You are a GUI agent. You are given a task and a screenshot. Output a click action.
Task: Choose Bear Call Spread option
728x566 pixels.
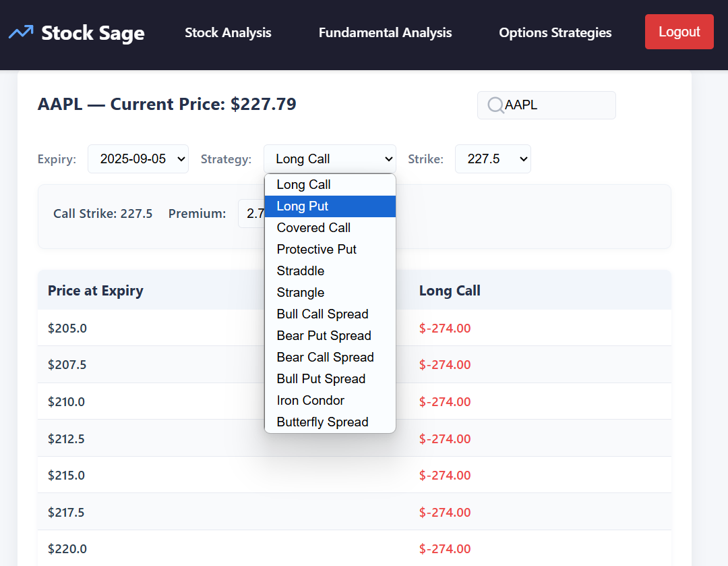point(330,358)
